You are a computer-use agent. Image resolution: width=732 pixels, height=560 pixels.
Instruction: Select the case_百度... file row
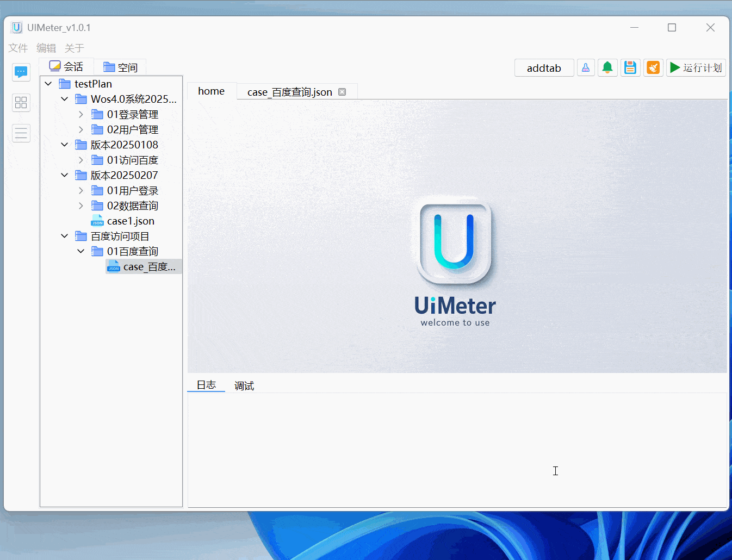tap(144, 266)
